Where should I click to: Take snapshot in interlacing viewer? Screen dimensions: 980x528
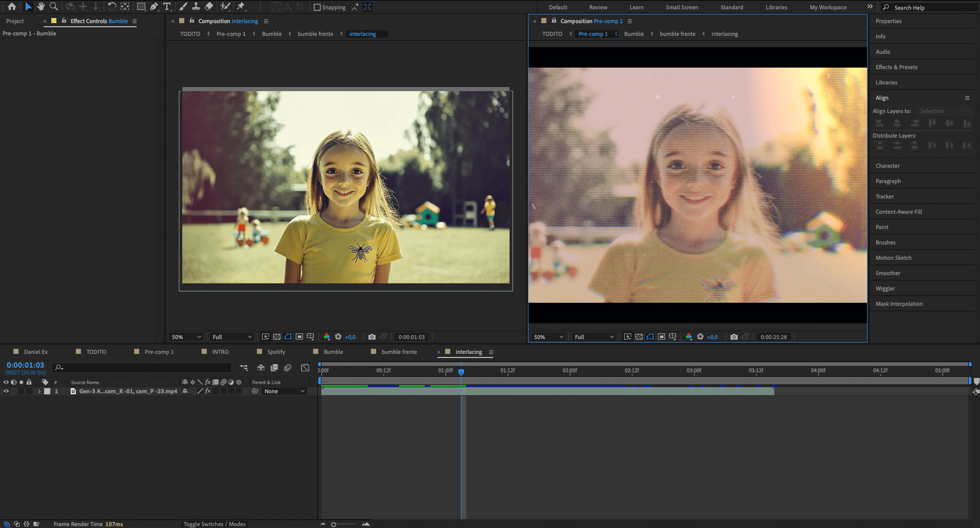point(372,337)
